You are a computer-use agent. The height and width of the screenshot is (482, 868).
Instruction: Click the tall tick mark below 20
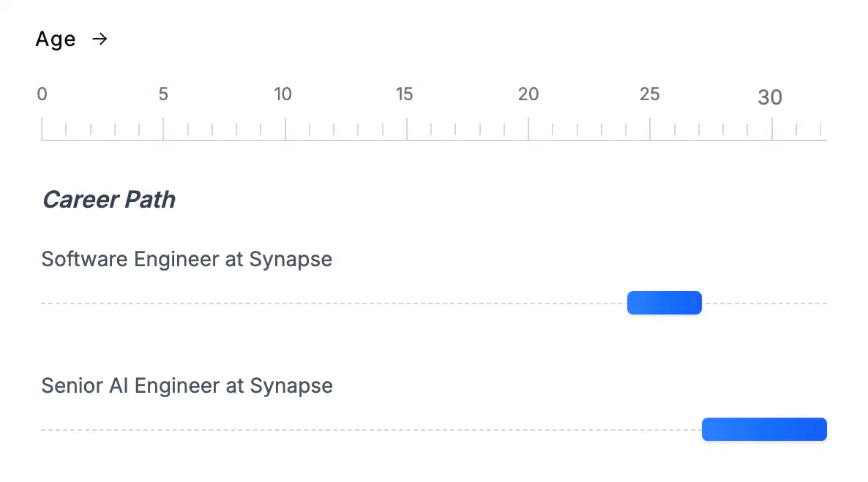click(x=528, y=128)
